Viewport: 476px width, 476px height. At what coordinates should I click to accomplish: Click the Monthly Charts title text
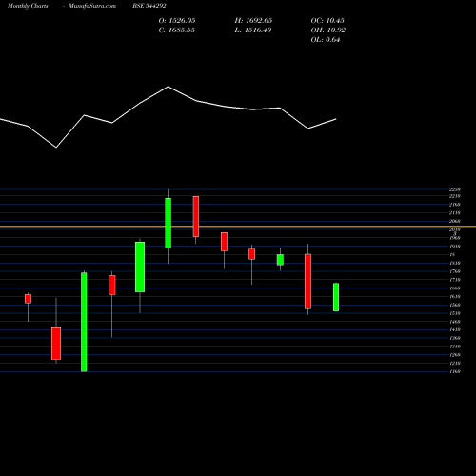click(x=28, y=6)
